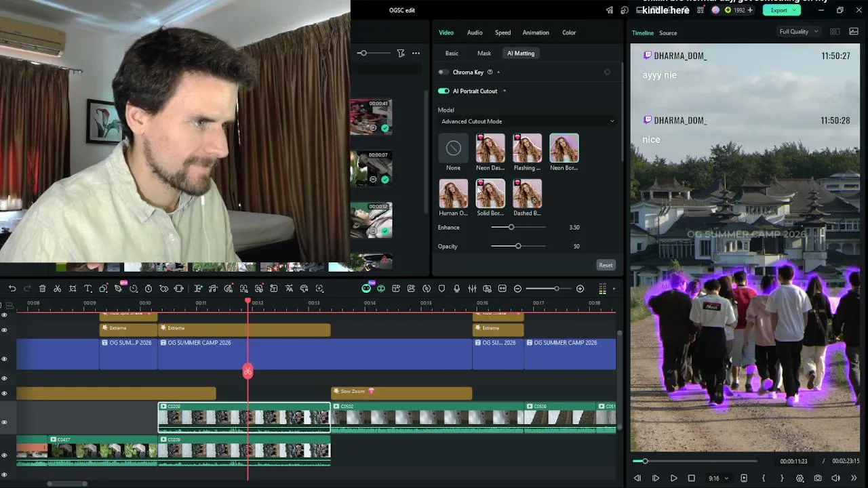
Task: Expand the Chroma Key section arrow
Action: point(498,72)
